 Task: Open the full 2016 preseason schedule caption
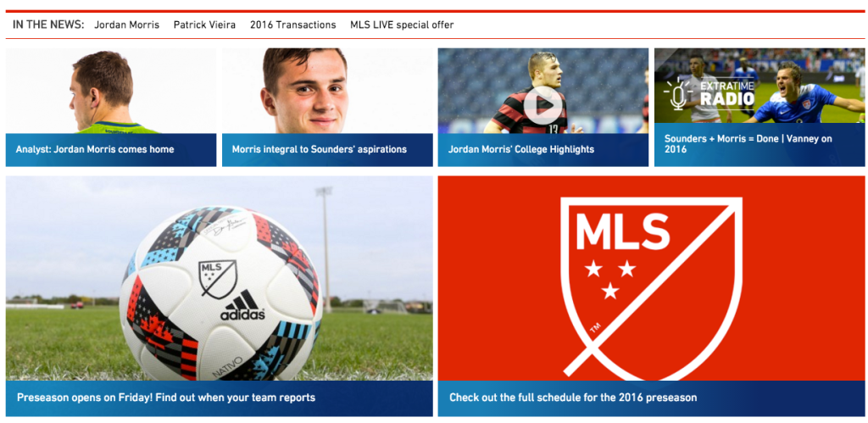pyautogui.click(x=573, y=398)
